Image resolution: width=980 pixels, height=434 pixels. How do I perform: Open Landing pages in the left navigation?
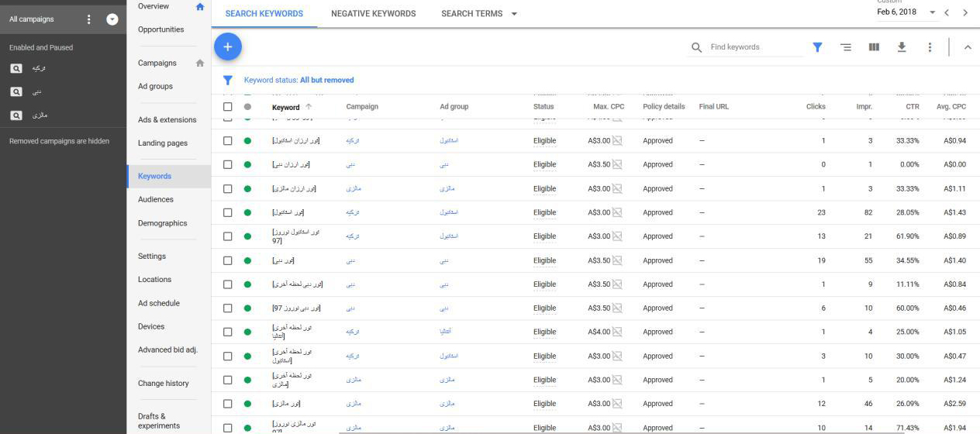[163, 143]
